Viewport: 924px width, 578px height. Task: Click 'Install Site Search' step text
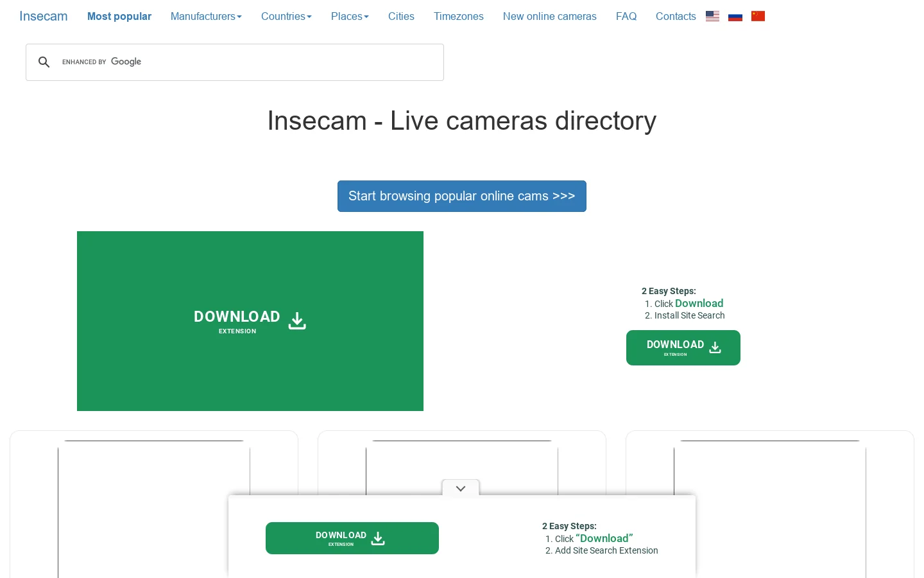pyautogui.click(x=690, y=315)
